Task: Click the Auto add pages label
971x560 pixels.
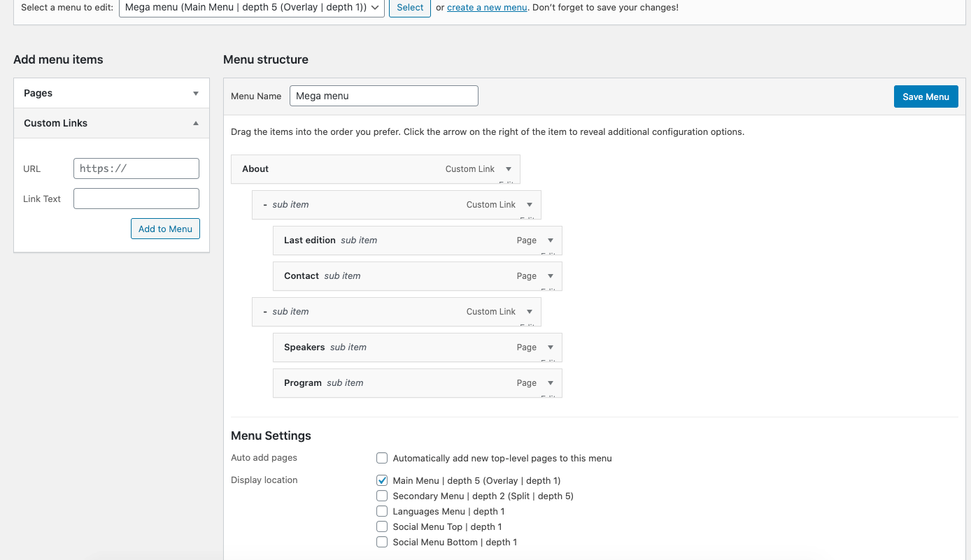Action: tap(264, 458)
